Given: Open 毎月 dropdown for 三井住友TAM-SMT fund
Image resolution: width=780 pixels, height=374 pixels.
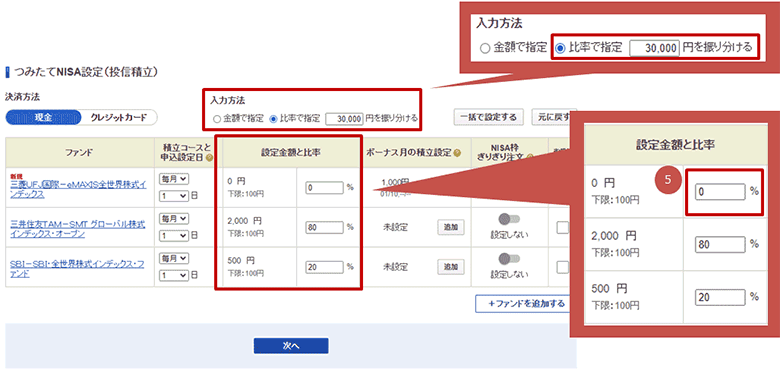Looking at the screenshot, I should (174, 218).
